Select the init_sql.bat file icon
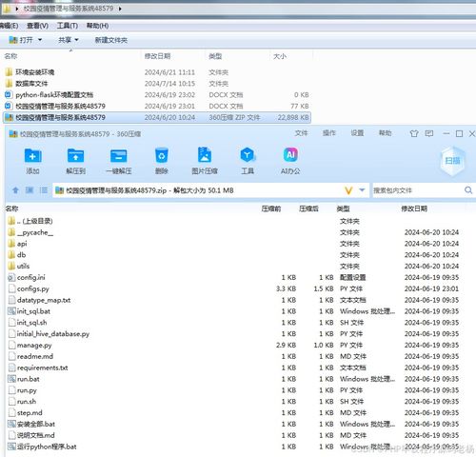 [11, 311]
